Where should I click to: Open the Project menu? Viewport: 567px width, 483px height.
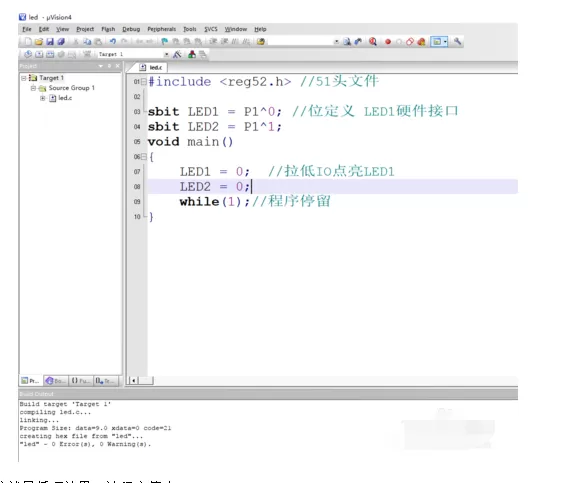(x=85, y=29)
